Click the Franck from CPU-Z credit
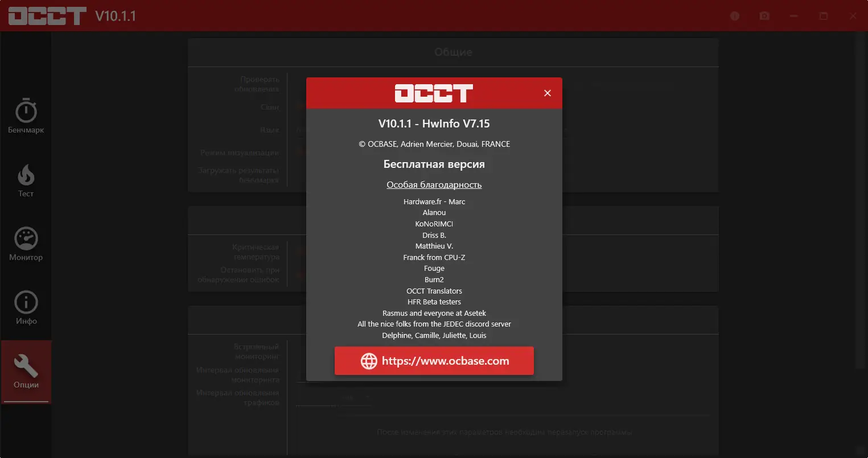The image size is (868, 458). 434,257
